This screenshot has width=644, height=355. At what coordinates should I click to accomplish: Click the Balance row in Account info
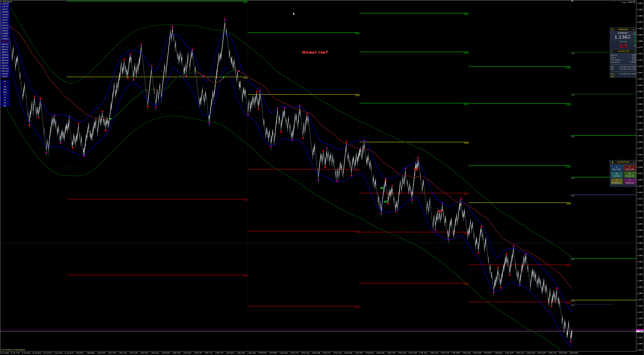[x=623, y=55]
